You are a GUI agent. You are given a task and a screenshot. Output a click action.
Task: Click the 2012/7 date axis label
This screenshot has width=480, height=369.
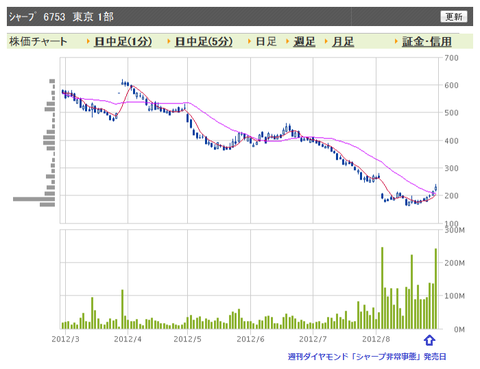pos(313,339)
